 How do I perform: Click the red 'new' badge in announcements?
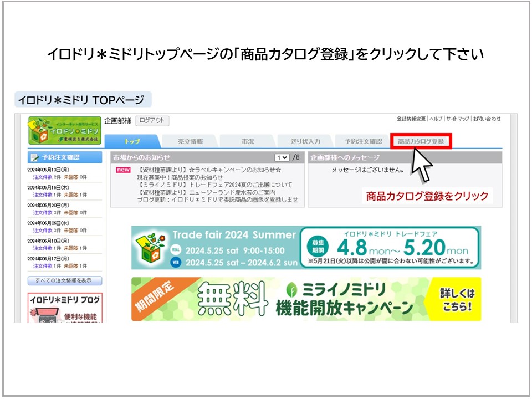[x=123, y=170]
